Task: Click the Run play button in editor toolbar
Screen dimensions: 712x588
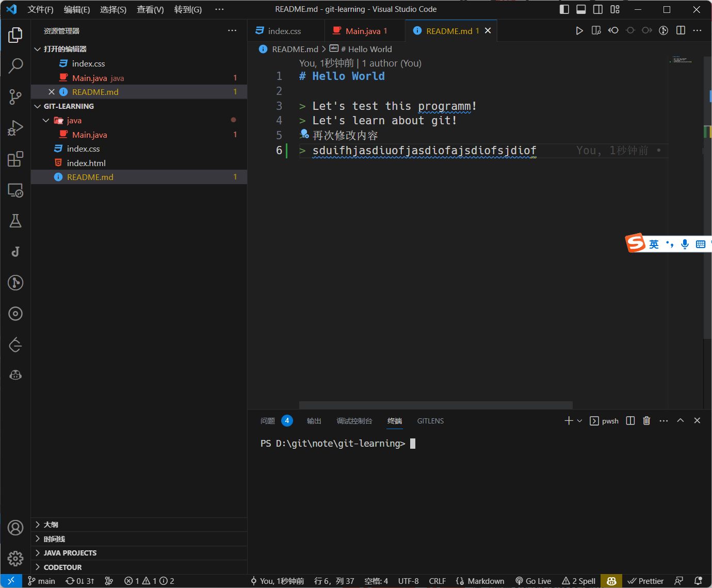Action: tap(579, 31)
